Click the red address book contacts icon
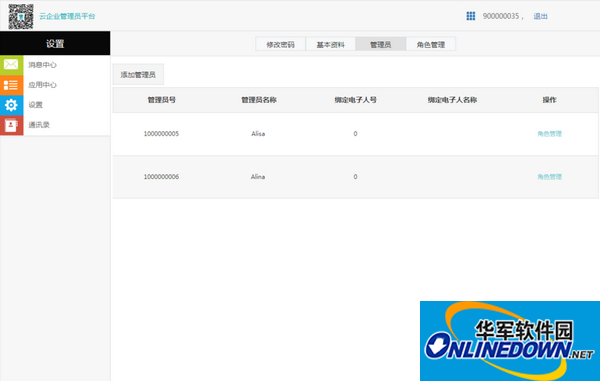 point(11,125)
